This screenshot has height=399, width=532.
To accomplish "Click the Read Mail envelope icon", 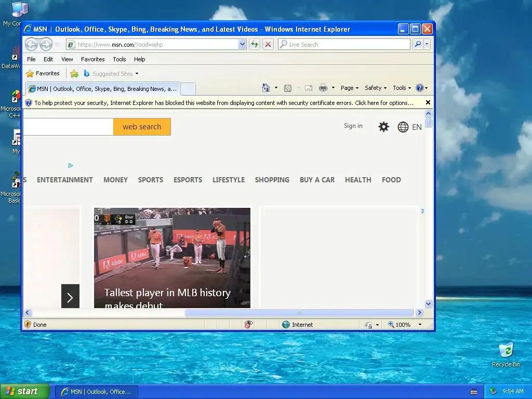I will click(x=309, y=88).
